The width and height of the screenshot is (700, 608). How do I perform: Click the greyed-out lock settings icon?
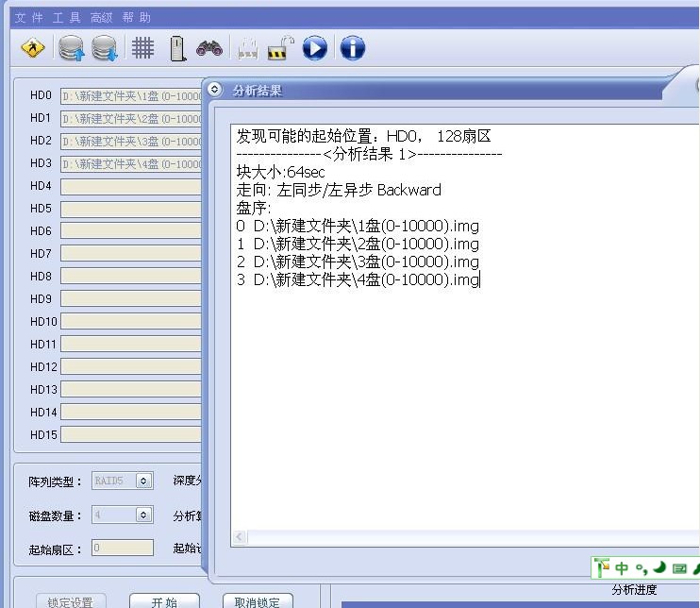click(x=248, y=49)
